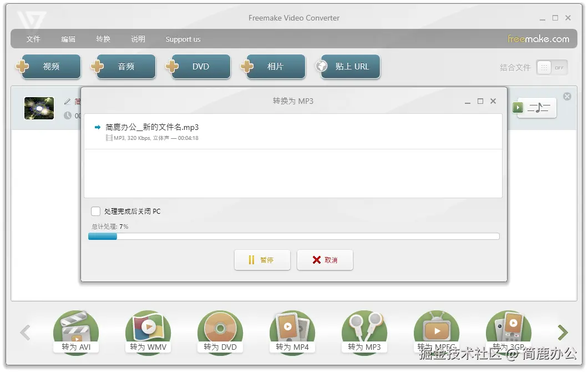The image size is (588, 372).
Task: Click the 贴上 URL button
Action: pyautogui.click(x=348, y=67)
